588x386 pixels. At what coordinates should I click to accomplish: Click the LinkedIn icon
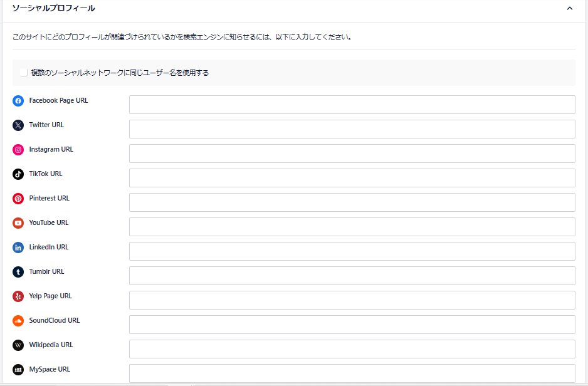(18, 248)
